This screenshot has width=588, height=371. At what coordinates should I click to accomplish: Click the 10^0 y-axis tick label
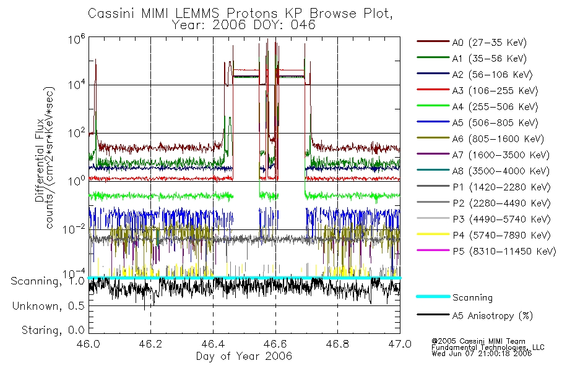[77, 181]
